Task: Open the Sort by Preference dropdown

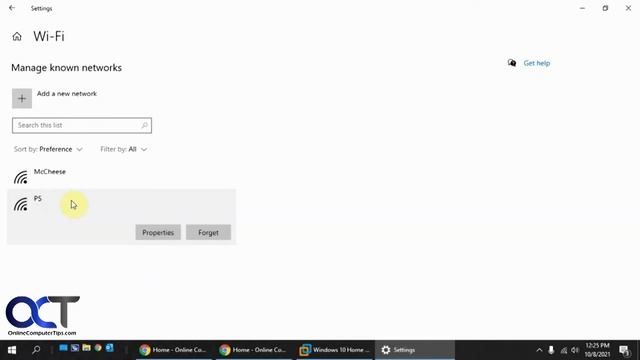Action: (48, 149)
